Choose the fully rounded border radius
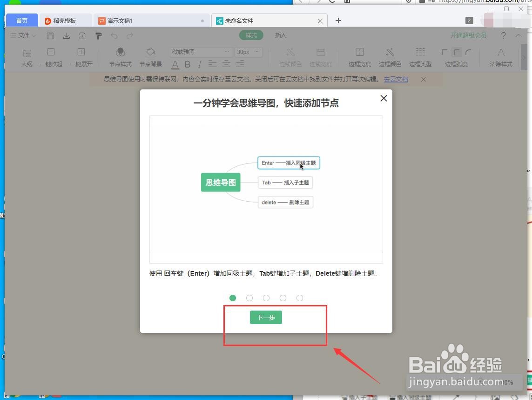The width and height of the screenshot is (532, 400). pyautogui.click(x=469, y=52)
